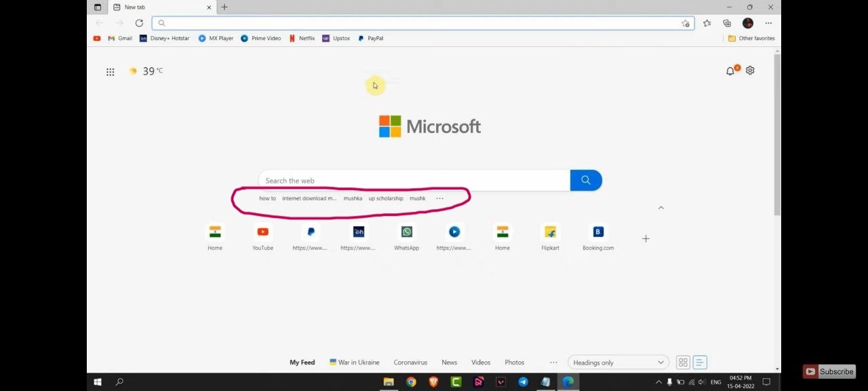
Task: Switch to the Photos feed tab
Action: pyautogui.click(x=515, y=362)
